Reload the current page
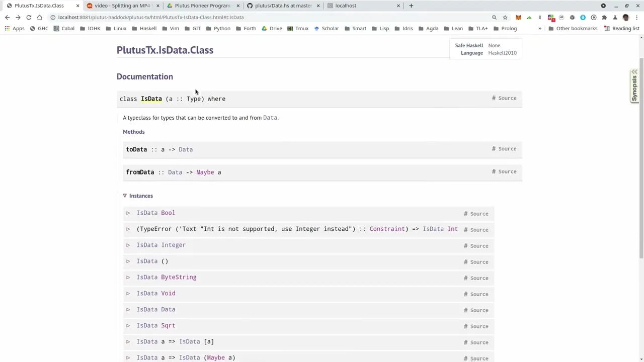Screen dimensions: 644x362 click(29, 17)
